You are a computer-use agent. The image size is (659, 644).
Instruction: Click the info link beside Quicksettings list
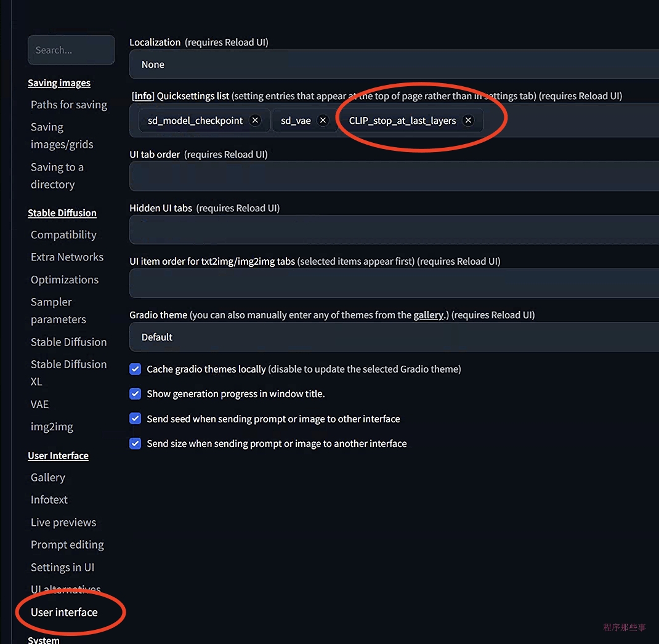[x=143, y=96]
